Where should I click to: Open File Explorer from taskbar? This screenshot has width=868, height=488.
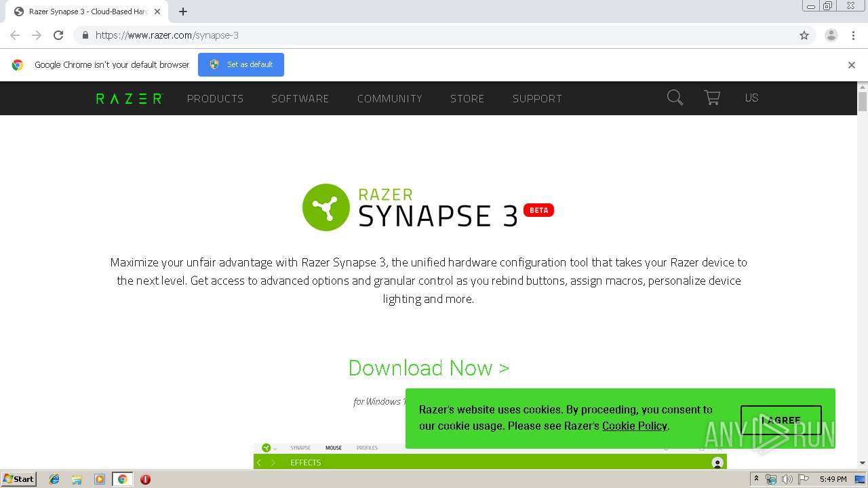click(77, 479)
